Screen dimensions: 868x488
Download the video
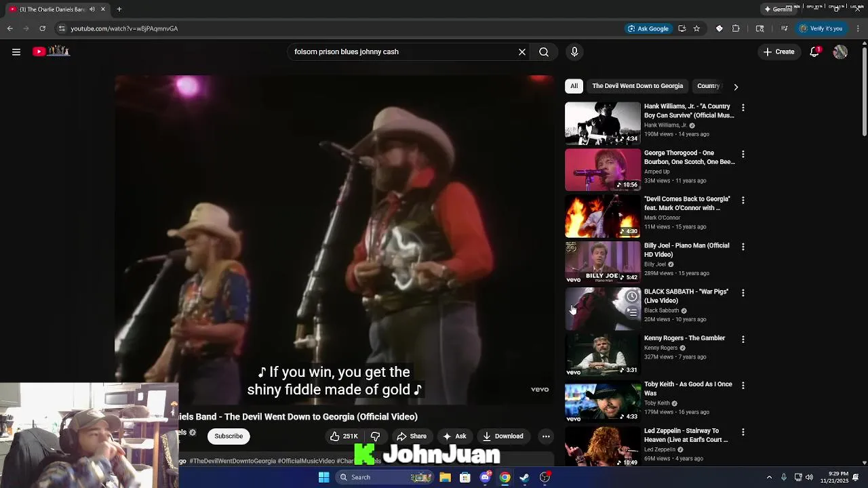point(503,436)
